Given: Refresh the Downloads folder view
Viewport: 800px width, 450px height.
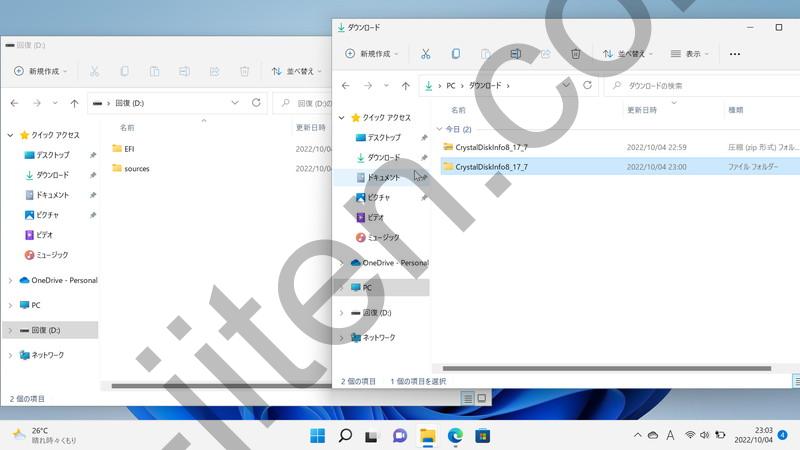Looking at the screenshot, I should point(587,86).
